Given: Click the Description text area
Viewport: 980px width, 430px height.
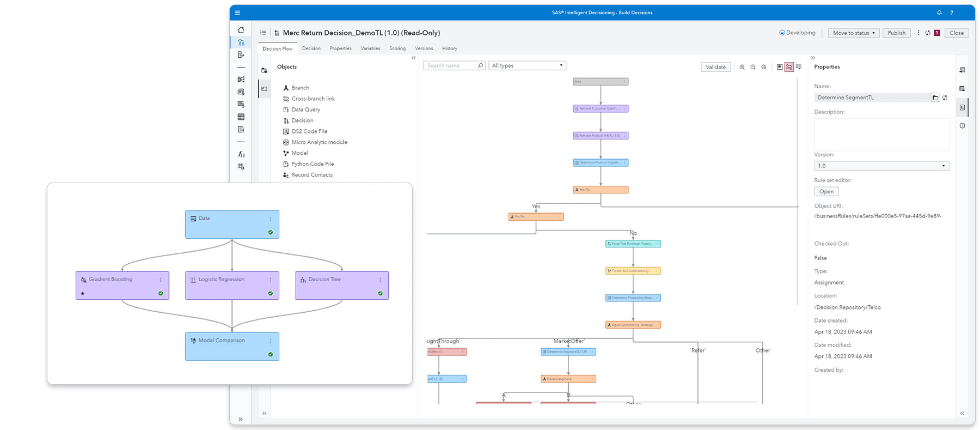Looking at the screenshot, I should click(881, 135).
